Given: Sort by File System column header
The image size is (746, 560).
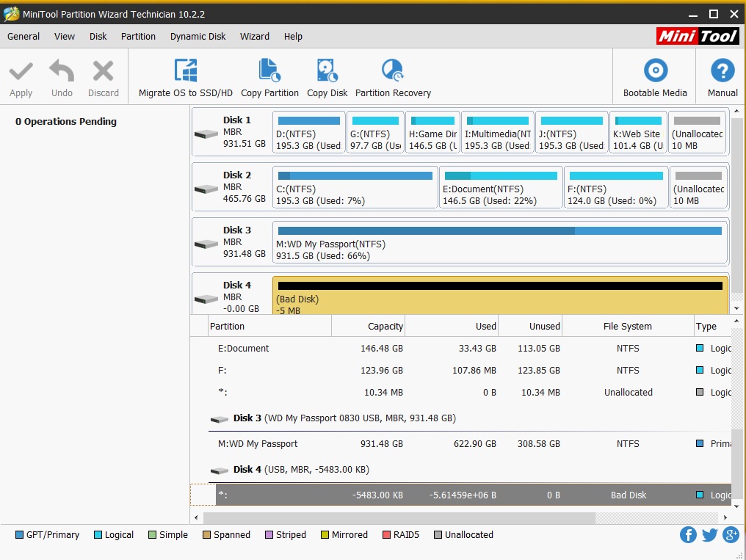Looking at the screenshot, I should pos(628,326).
